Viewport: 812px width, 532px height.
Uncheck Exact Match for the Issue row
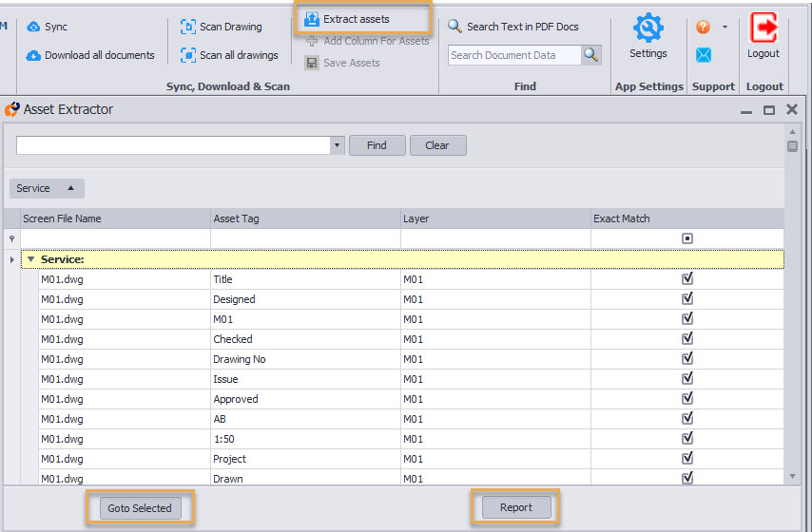687,378
